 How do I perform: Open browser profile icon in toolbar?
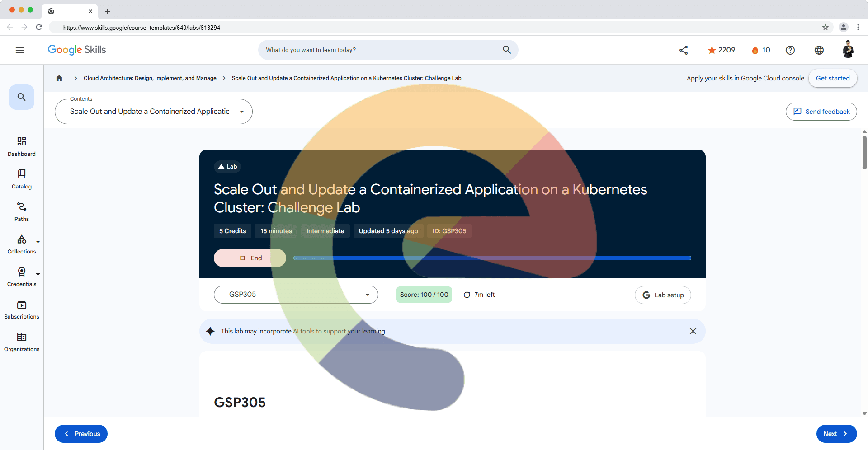[844, 28]
